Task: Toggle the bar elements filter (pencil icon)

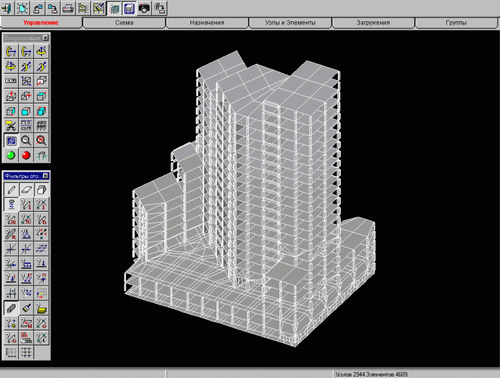Action: (11, 190)
